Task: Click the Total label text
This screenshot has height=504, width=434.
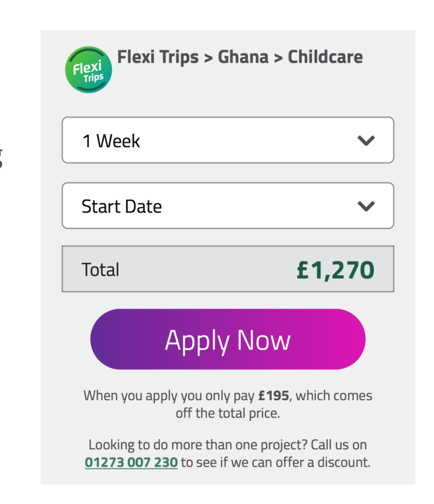Action: pos(100,270)
